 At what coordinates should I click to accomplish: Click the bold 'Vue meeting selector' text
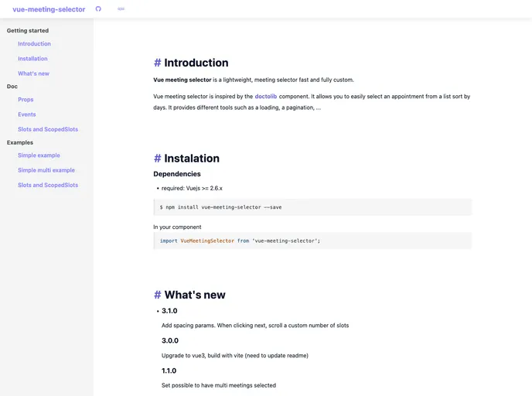click(x=182, y=80)
